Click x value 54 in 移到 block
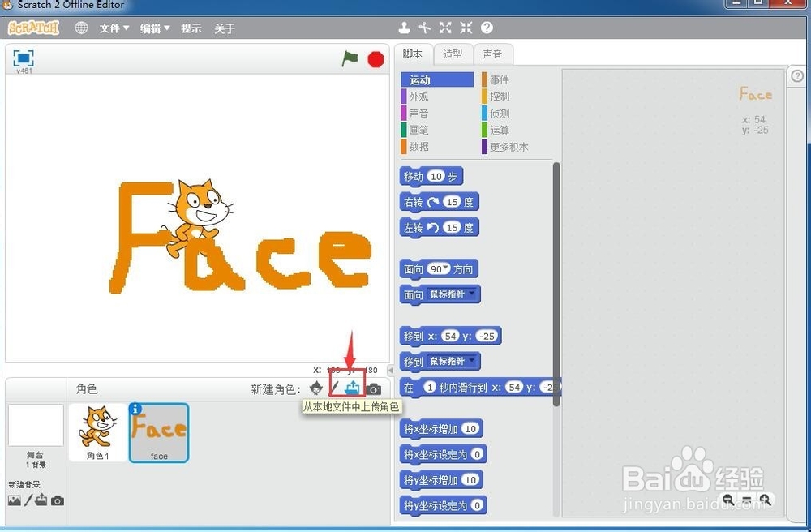Image resolution: width=811 pixels, height=532 pixels. [450, 336]
